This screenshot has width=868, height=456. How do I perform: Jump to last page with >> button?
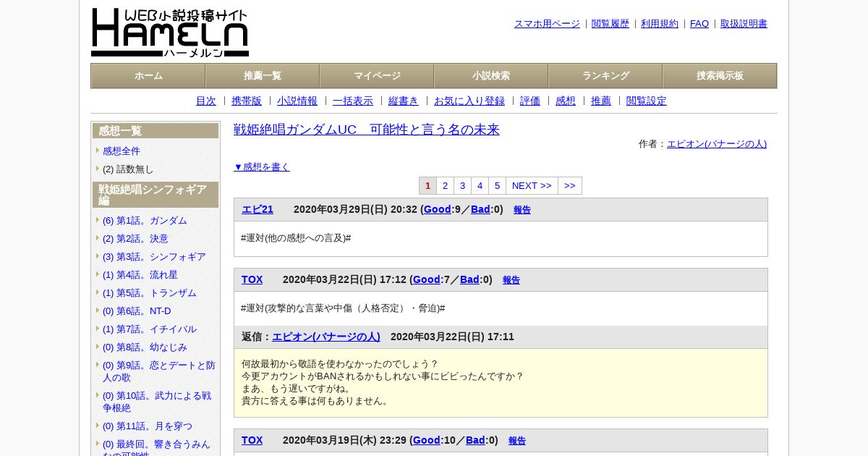pos(570,186)
